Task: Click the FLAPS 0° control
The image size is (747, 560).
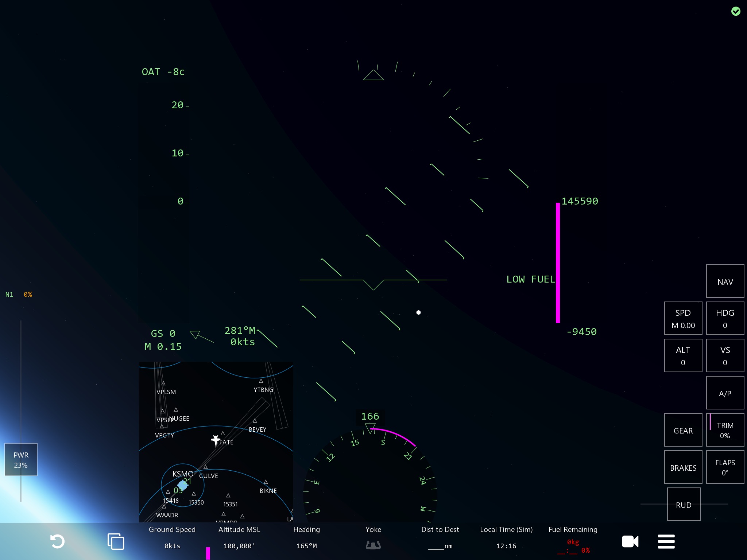Action: [x=725, y=467]
